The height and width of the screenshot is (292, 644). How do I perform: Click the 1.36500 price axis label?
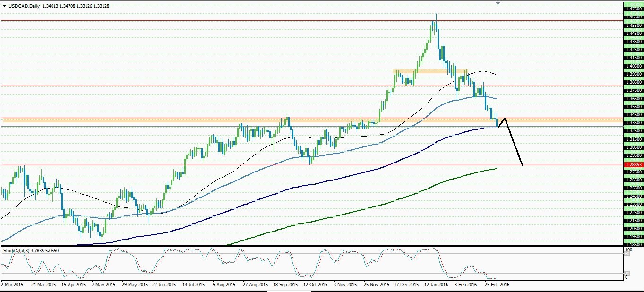point(633,98)
